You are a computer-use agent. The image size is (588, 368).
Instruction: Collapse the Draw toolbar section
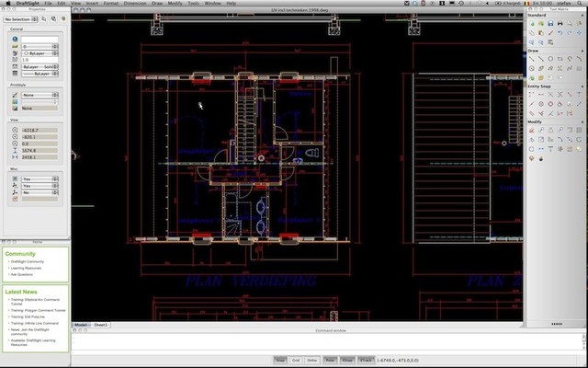[x=582, y=51]
